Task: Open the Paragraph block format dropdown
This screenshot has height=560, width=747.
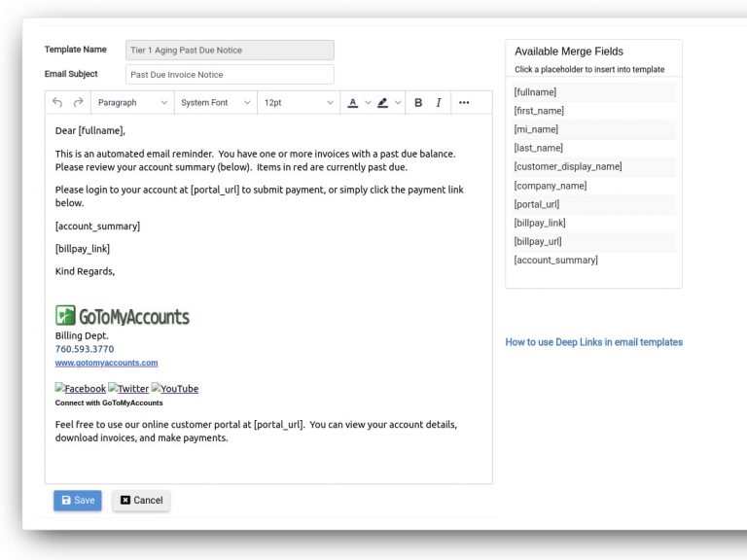Action: [132, 102]
